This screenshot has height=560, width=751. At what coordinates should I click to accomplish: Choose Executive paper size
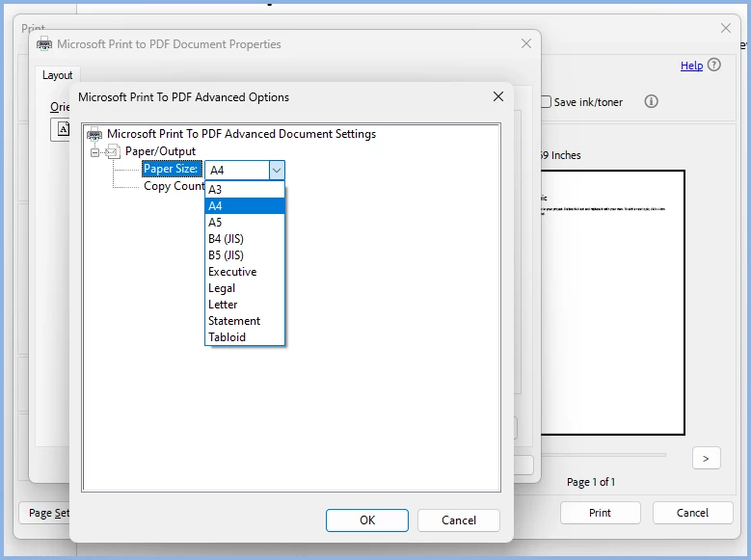(245, 272)
